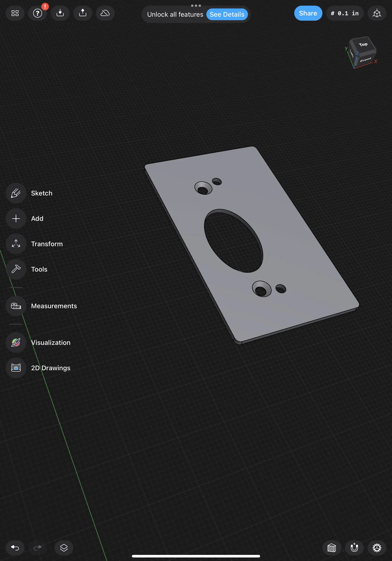
Task: Click the Share button
Action: coord(308,13)
